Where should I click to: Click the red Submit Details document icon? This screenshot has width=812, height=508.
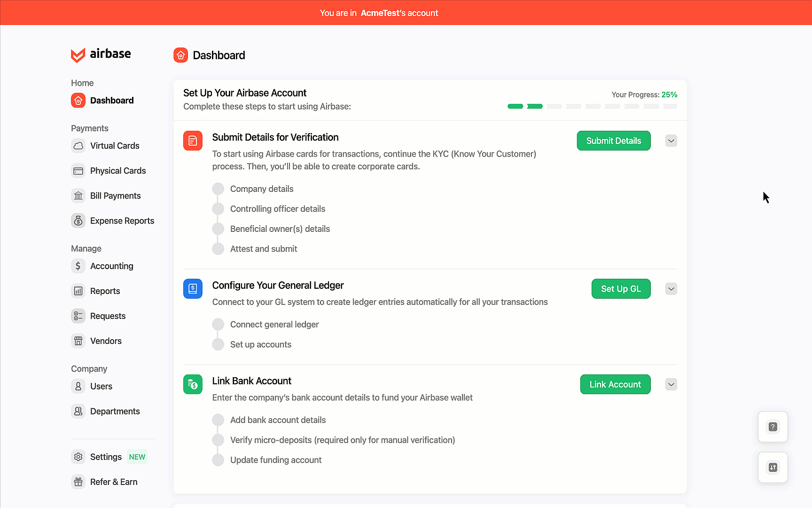(x=193, y=141)
